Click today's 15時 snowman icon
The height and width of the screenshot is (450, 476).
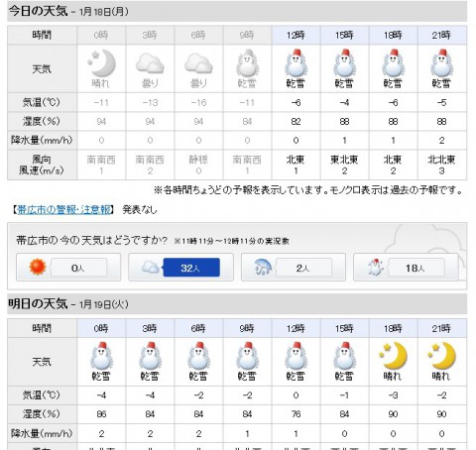[344, 63]
